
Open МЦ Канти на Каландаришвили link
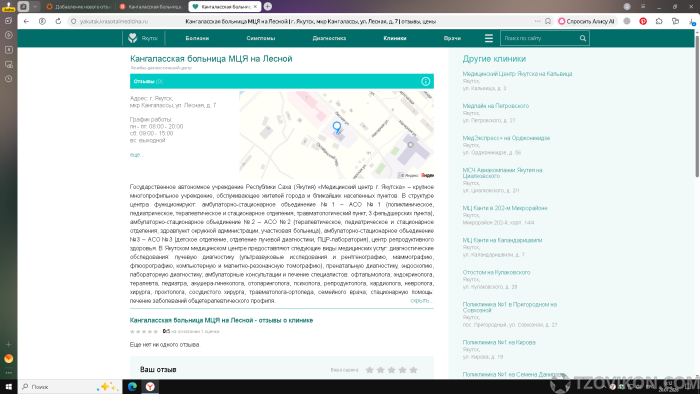coord(502,240)
